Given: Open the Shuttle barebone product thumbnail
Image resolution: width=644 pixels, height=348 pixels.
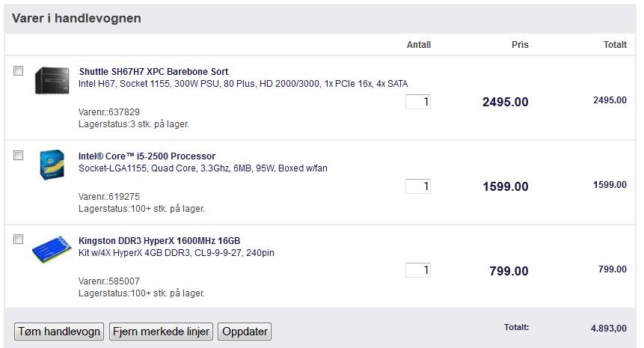Looking at the screenshot, I should coord(52,81).
